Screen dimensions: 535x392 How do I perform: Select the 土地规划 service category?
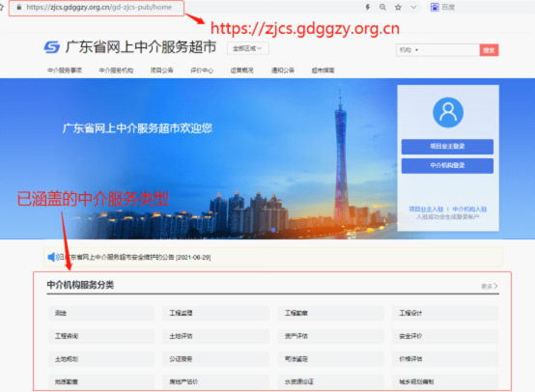pyautogui.click(x=101, y=359)
